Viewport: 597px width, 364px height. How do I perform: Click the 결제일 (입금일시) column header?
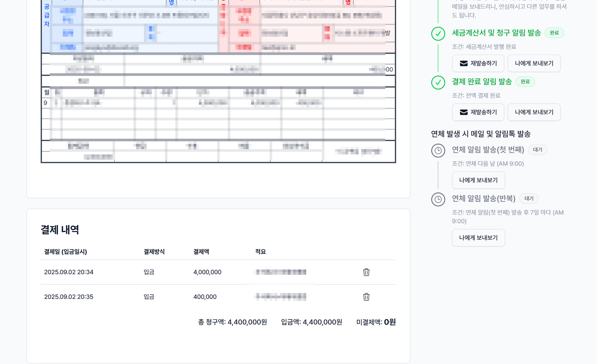tap(66, 252)
